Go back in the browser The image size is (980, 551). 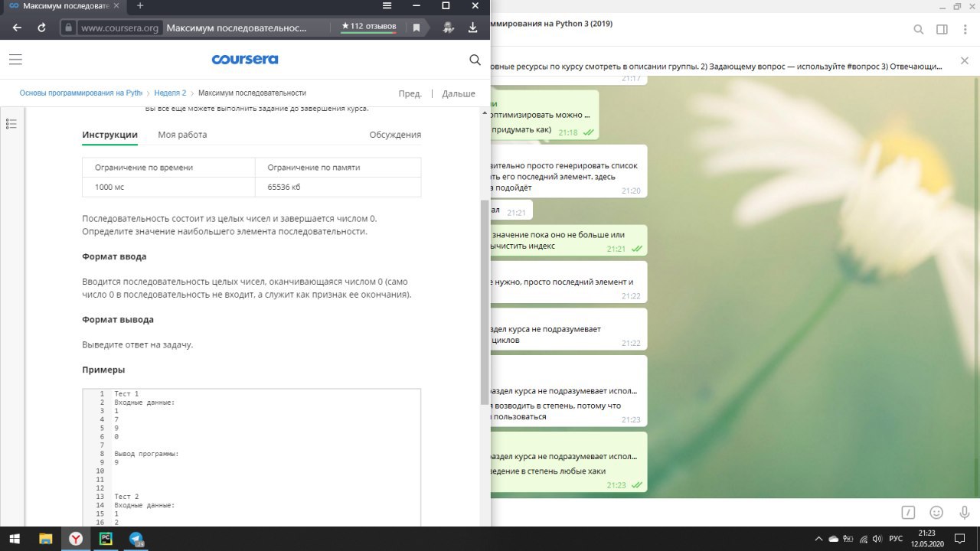[17, 28]
